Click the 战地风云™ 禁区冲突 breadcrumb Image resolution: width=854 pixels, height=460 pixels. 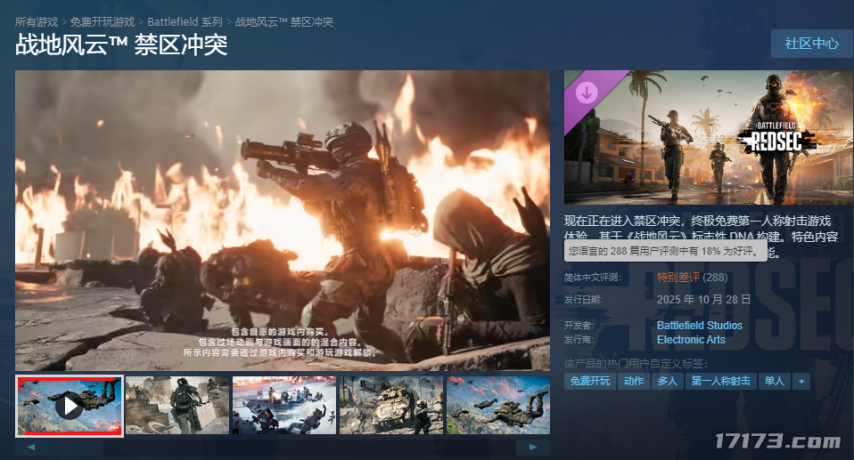pyautogui.click(x=284, y=21)
